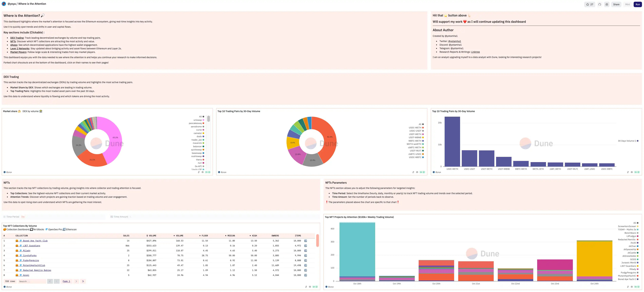
Task: Jump to DEX Trading section link
Action: (17, 38)
